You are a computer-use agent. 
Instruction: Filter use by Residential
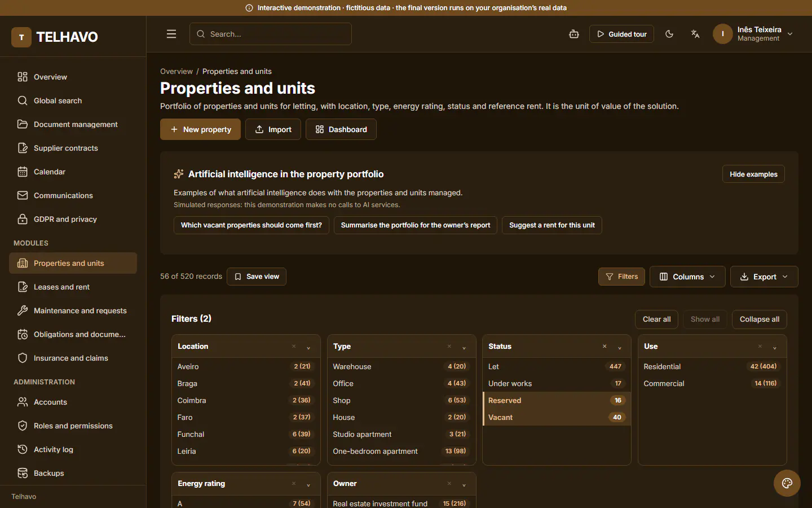pos(712,366)
